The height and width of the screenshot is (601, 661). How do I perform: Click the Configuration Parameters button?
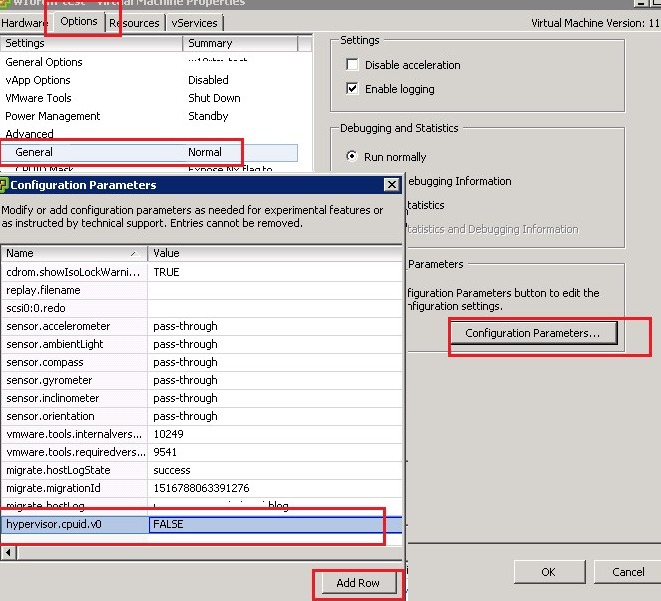coord(534,333)
